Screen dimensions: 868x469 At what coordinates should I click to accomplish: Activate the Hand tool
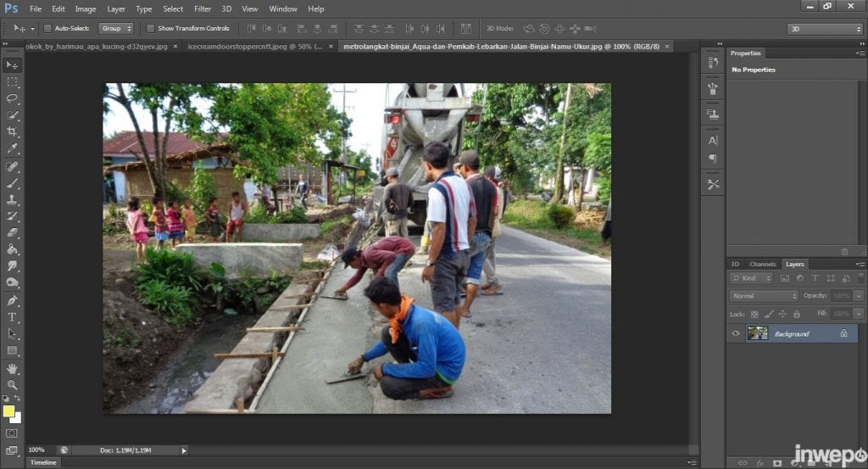12,368
